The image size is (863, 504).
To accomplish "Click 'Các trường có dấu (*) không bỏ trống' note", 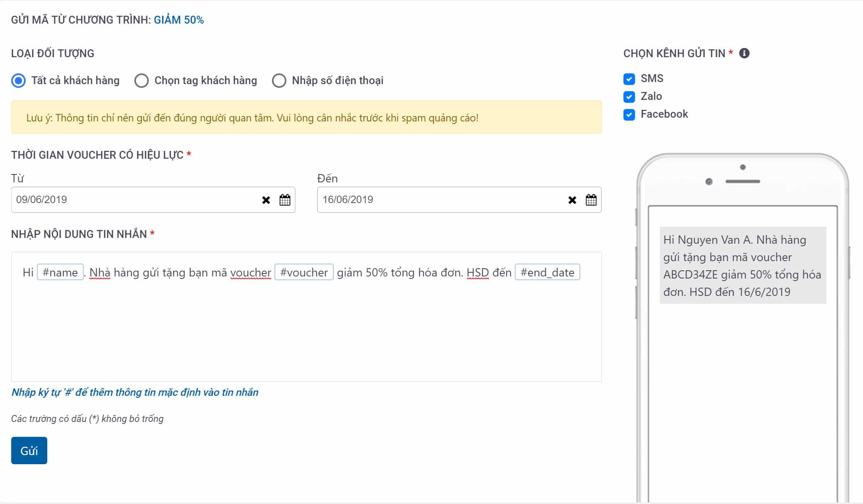I will 87,419.
